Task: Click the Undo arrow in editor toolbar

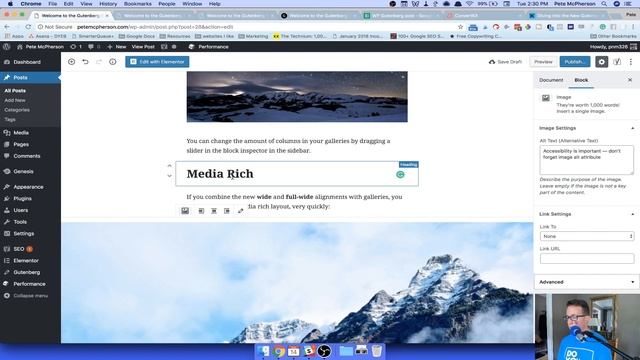Action: click(85, 62)
